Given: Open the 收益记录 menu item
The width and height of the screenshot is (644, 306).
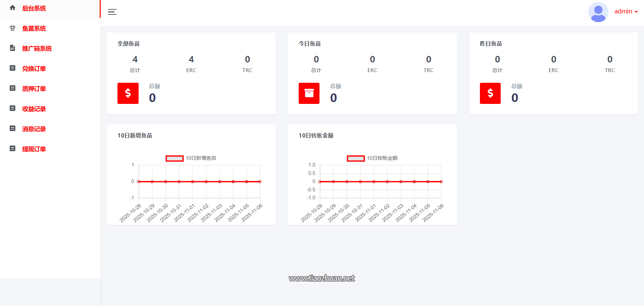Looking at the screenshot, I should coord(34,109).
